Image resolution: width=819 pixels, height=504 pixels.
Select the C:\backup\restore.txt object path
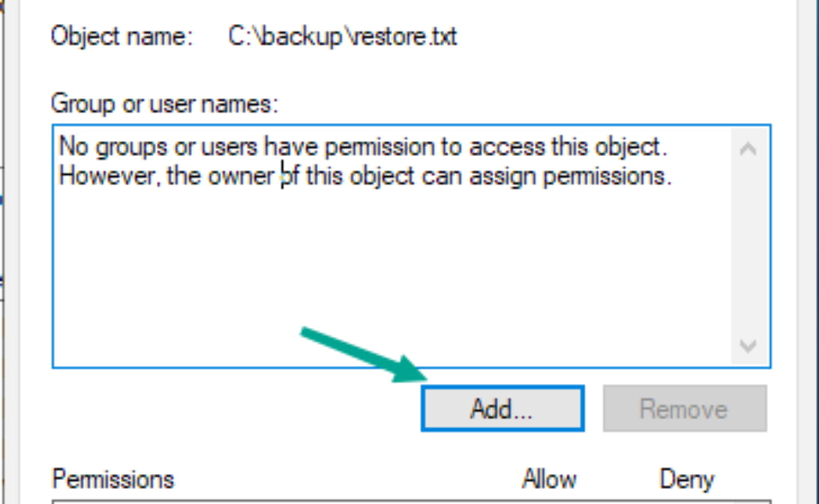click(343, 37)
